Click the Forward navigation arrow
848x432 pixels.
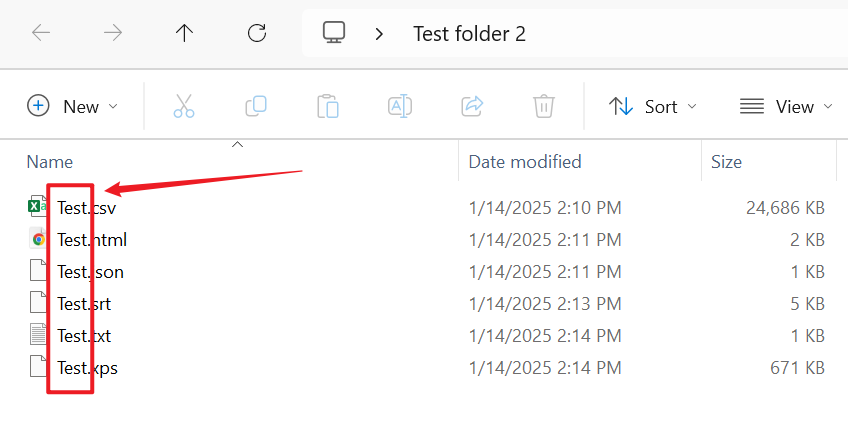(x=113, y=33)
